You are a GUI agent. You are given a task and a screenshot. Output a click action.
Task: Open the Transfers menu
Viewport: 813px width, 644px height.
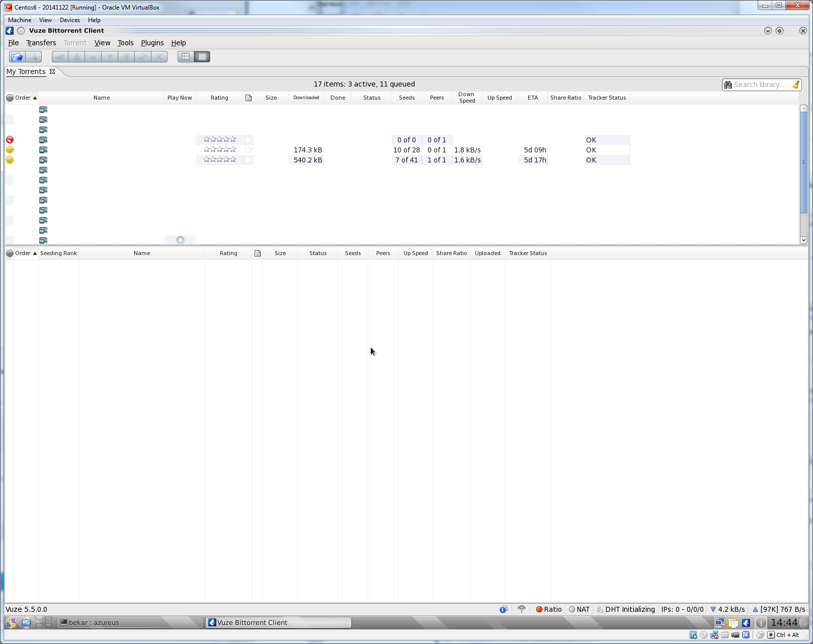coord(41,43)
